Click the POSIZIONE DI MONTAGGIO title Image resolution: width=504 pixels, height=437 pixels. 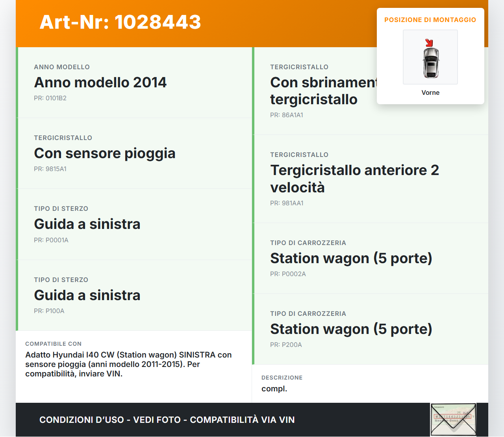430,19
